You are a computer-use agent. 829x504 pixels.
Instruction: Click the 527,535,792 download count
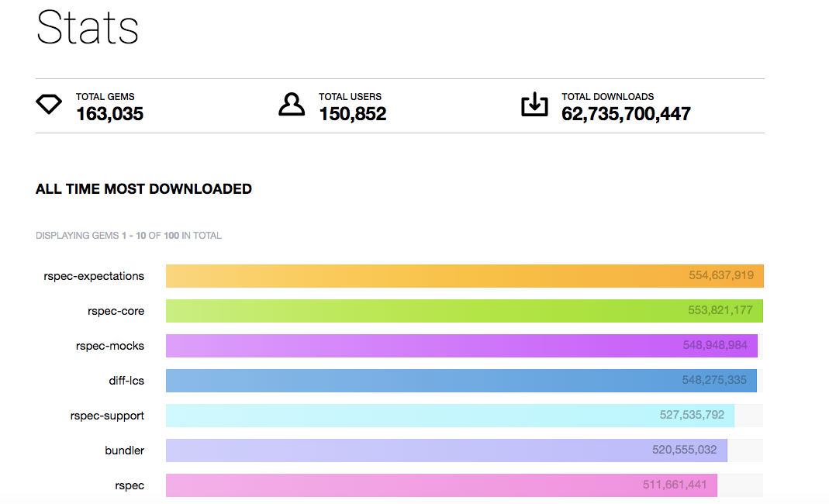692,415
